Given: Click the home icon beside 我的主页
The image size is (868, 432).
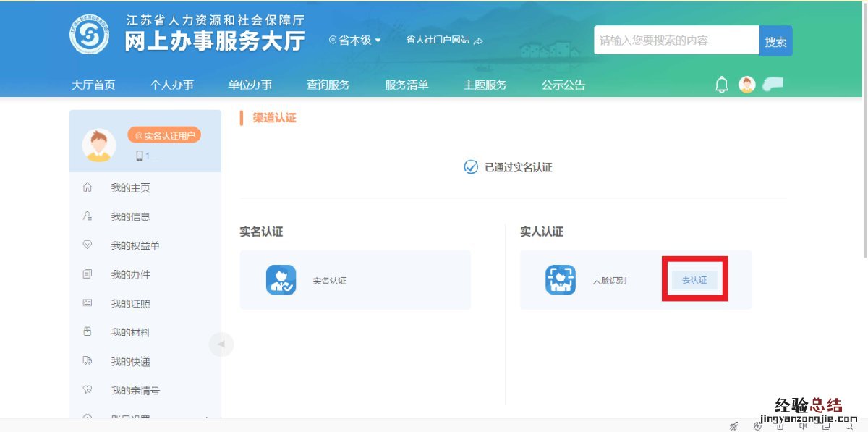Looking at the screenshot, I should (88, 187).
